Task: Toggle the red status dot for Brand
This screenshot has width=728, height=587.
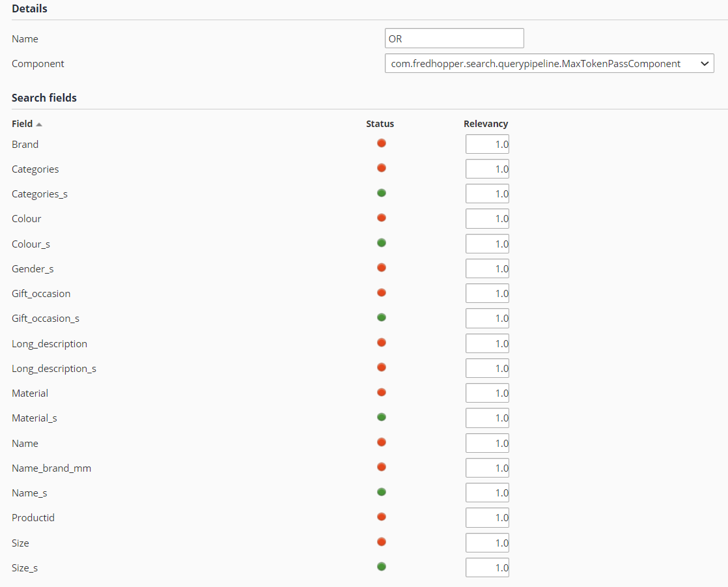Action: 382,143
